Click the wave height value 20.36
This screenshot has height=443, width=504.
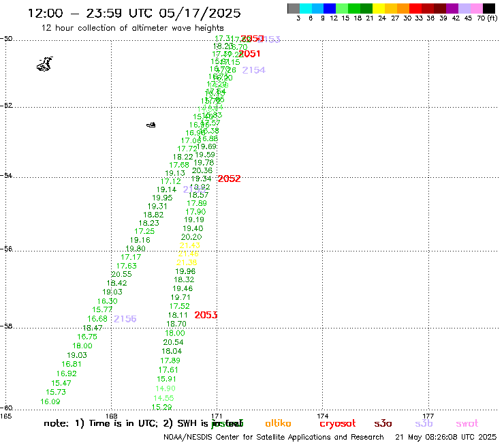coord(202,171)
